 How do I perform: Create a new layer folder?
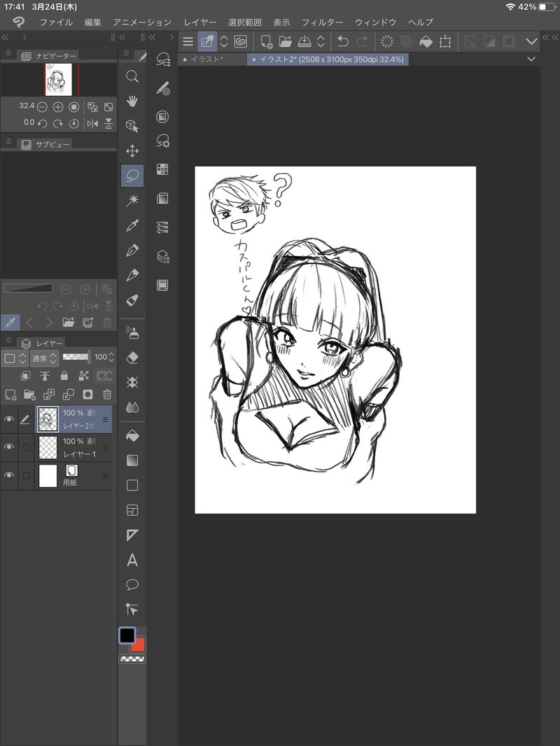tap(29, 395)
